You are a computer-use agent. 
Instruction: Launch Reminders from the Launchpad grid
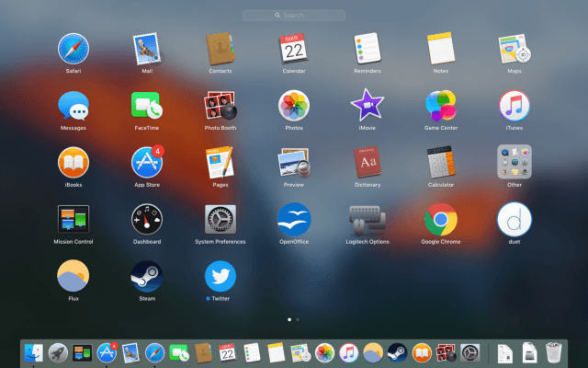click(367, 49)
